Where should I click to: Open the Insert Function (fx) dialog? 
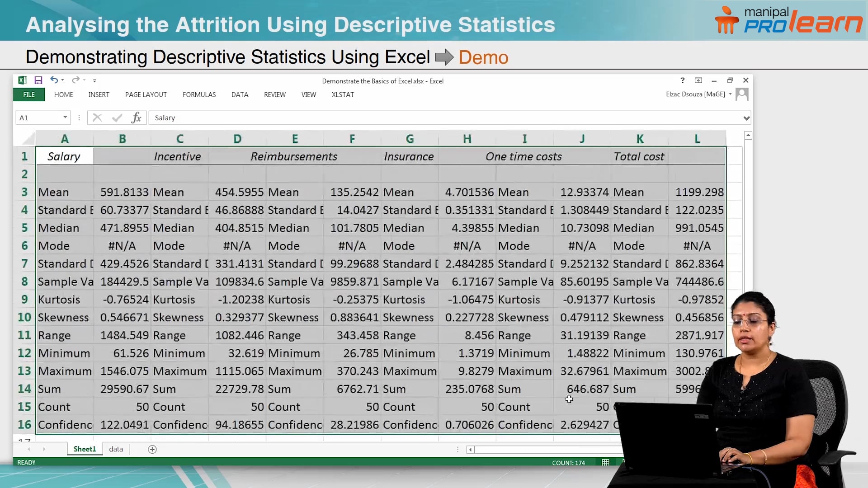(x=136, y=117)
